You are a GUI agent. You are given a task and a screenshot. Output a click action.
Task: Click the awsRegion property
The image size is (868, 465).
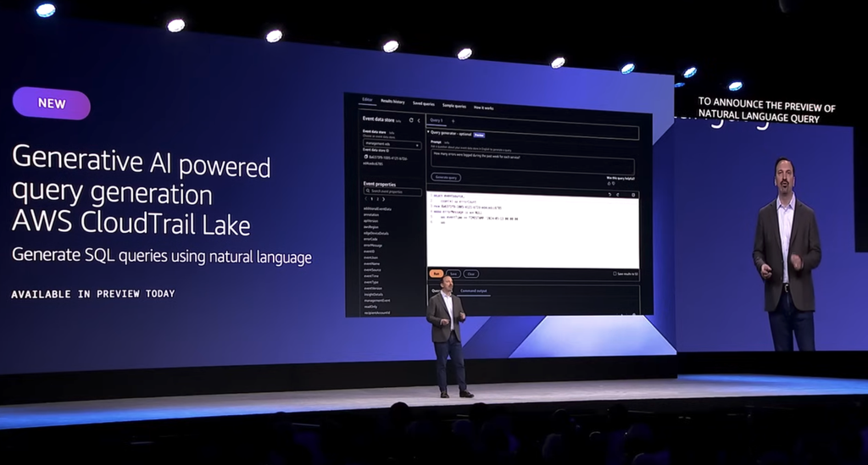click(x=371, y=227)
